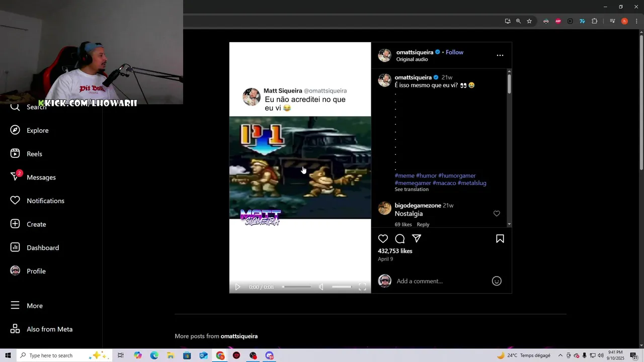Open the Chrome profile avatar 'h'

coord(624,21)
